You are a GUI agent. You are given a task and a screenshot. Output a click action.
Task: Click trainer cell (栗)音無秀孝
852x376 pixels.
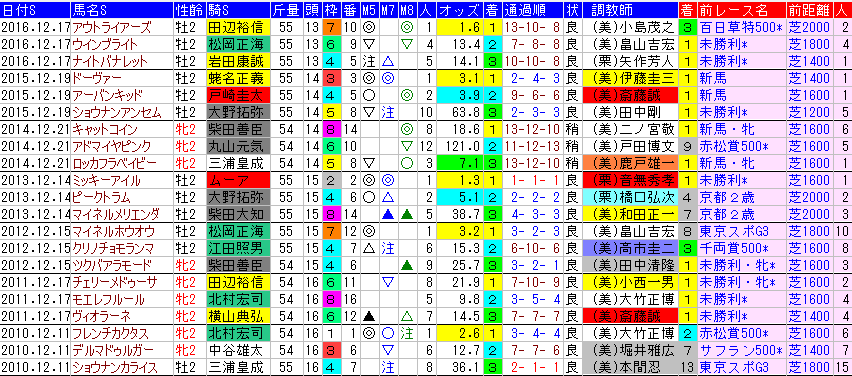[x=631, y=181]
